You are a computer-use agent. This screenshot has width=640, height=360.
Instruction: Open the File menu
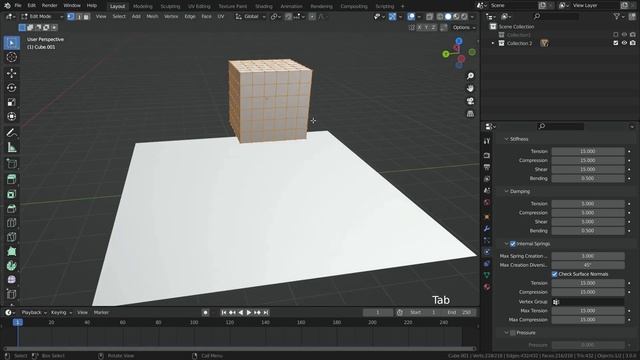click(18, 6)
